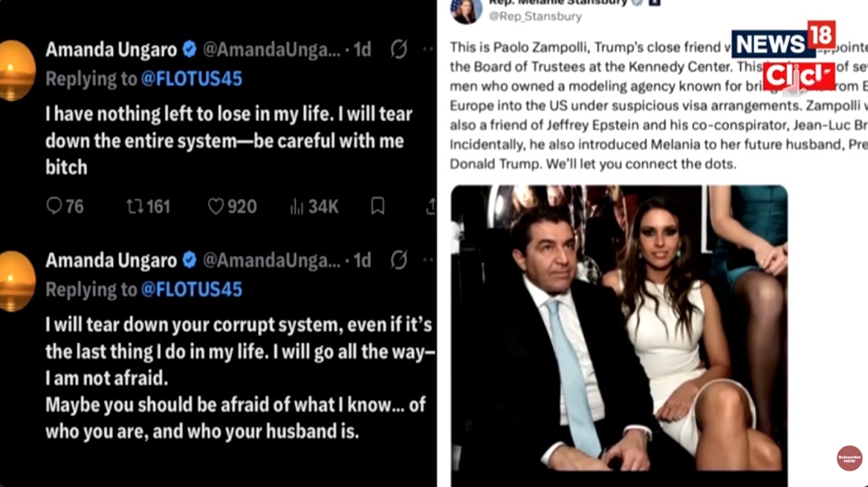The height and width of the screenshot is (487, 868).
Task: Open the 34K views analytics icon
Action: coord(297,206)
